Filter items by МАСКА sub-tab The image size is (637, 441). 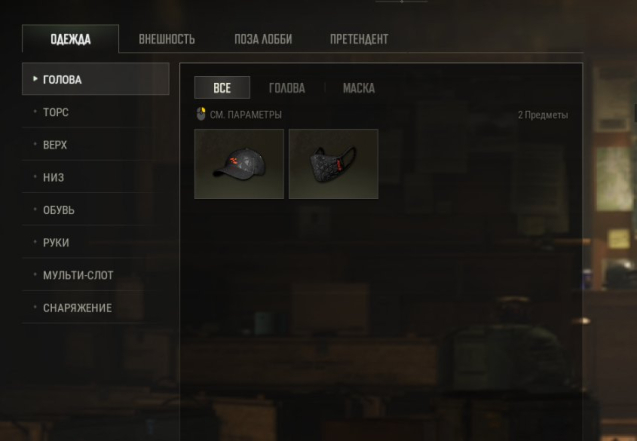[359, 88]
